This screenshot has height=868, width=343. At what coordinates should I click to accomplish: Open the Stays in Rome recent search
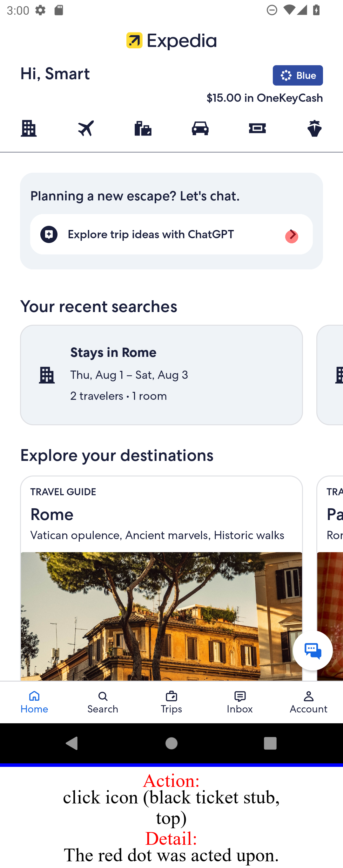coord(161,374)
